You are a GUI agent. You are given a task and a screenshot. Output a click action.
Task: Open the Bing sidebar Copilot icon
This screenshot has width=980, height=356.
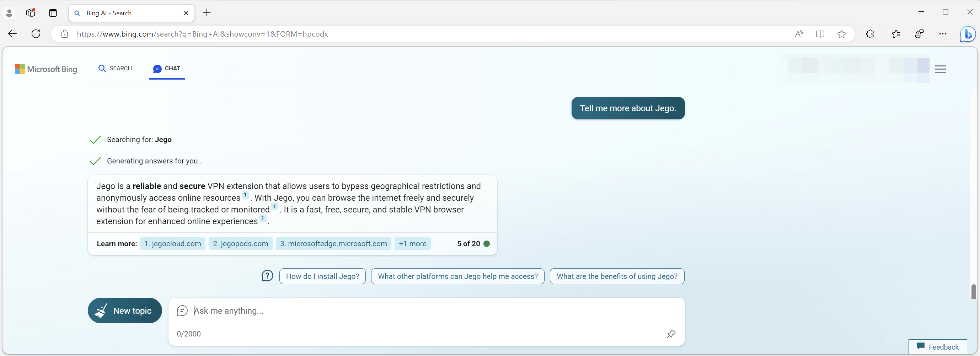(967, 34)
